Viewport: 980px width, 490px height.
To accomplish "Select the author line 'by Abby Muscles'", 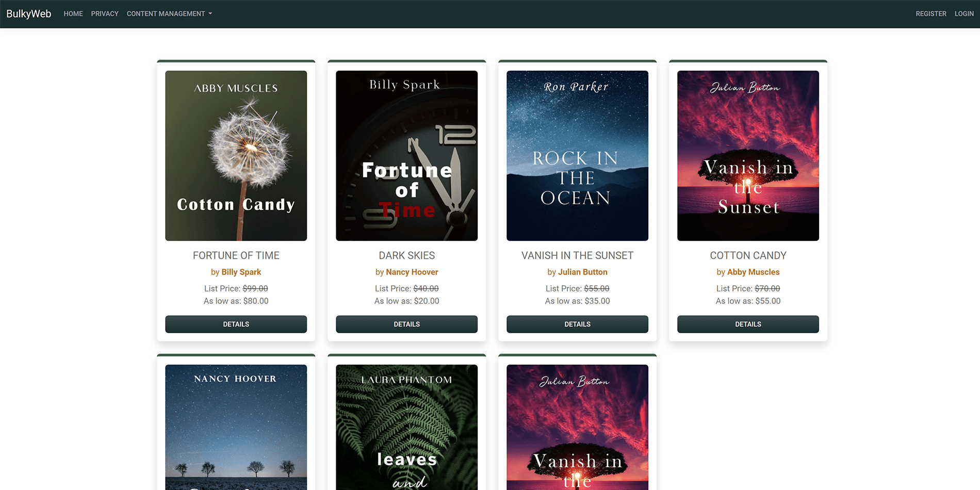I will pos(748,272).
